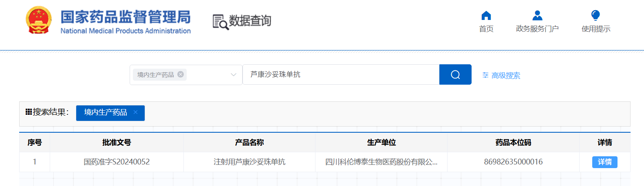This screenshot has width=644, height=186.
Task: Open the 使用提示 lightbulb icon
Action: pyautogui.click(x=595, y=15)
